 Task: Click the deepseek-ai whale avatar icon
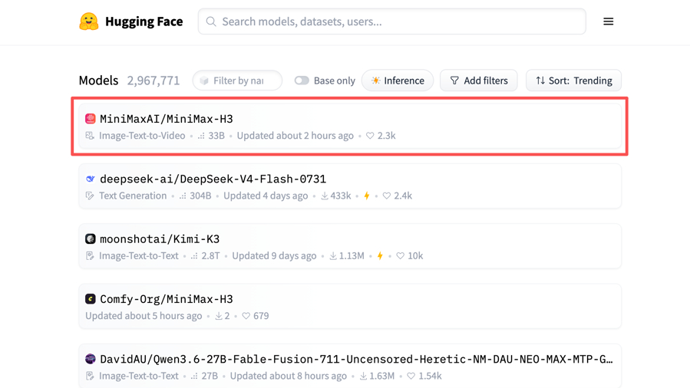(x=90, y=179)
